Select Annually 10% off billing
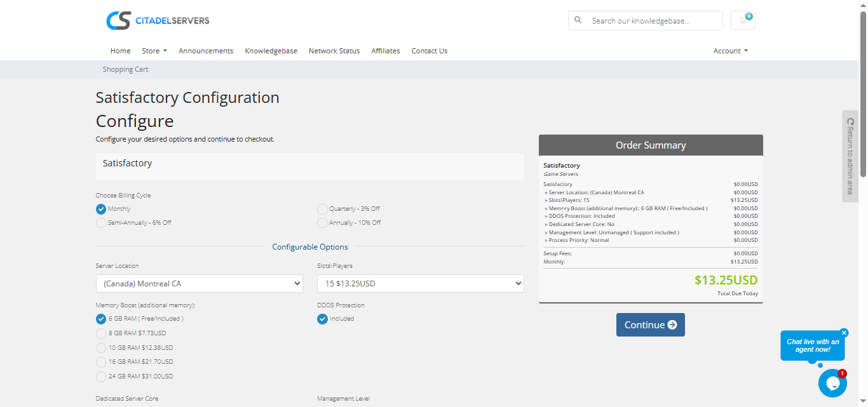Screen dimensions: 868x407 pyautogui.click(x=323, y=223)
